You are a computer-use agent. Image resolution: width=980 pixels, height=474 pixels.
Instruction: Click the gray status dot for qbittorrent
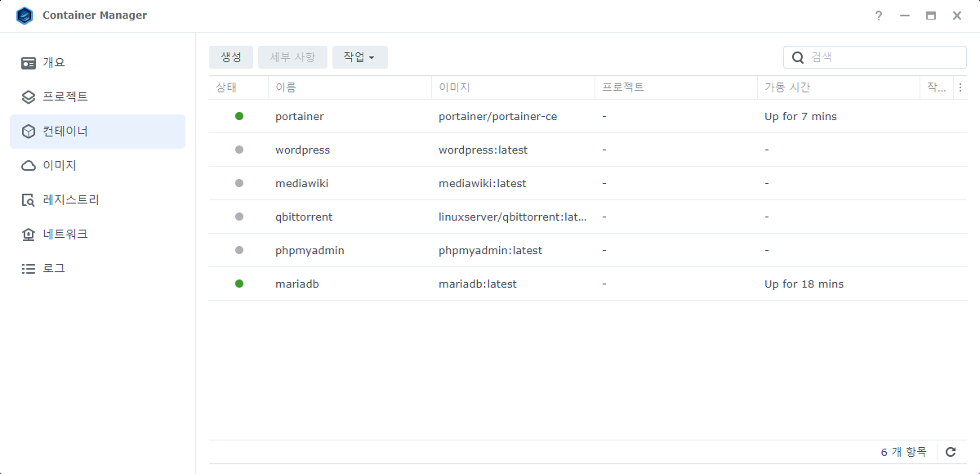click(239, 217)
